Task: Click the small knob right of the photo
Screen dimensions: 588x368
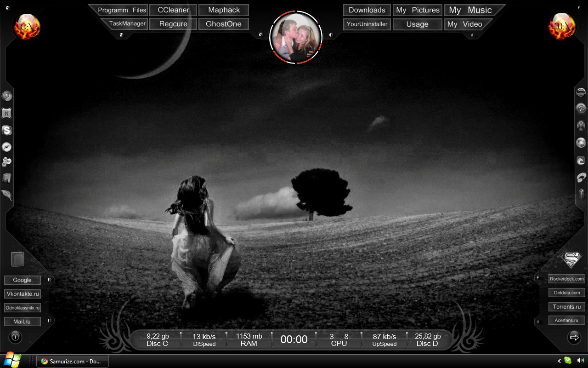Action: tap(331, 34)
